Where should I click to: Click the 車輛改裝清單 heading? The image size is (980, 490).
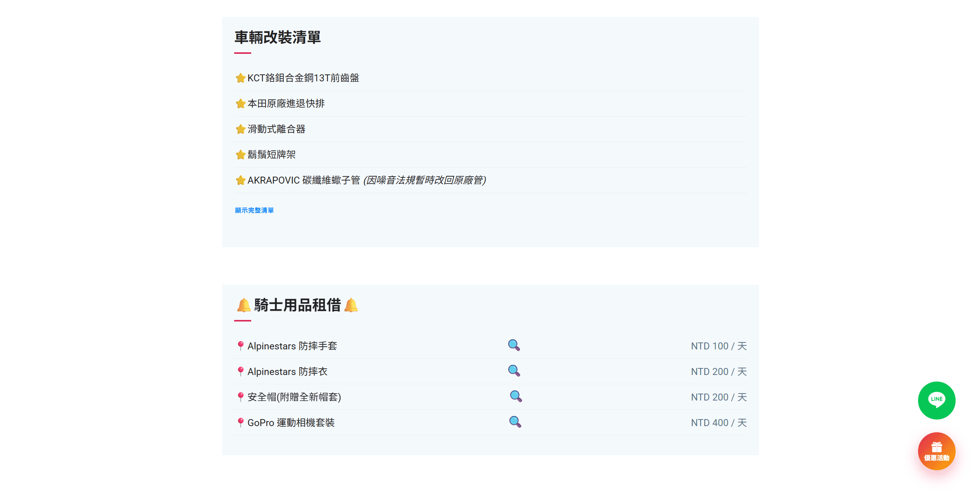(x=278, y=38)
